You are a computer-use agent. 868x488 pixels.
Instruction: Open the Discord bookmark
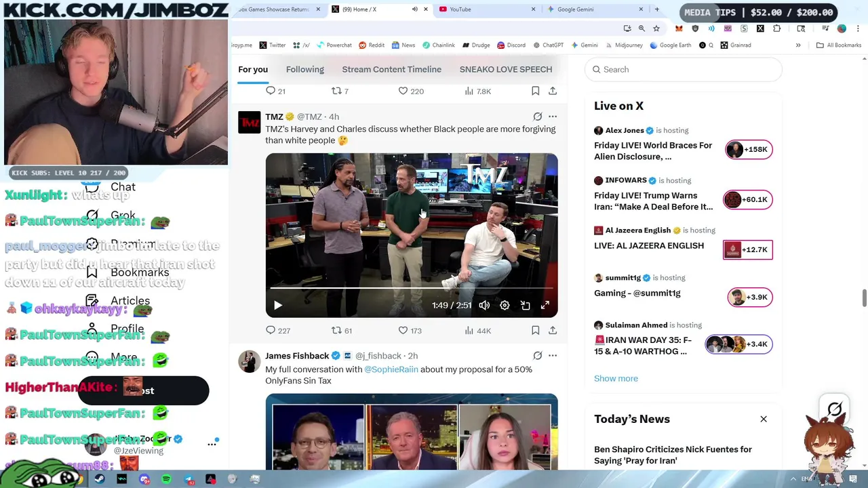tap(511, 45)
